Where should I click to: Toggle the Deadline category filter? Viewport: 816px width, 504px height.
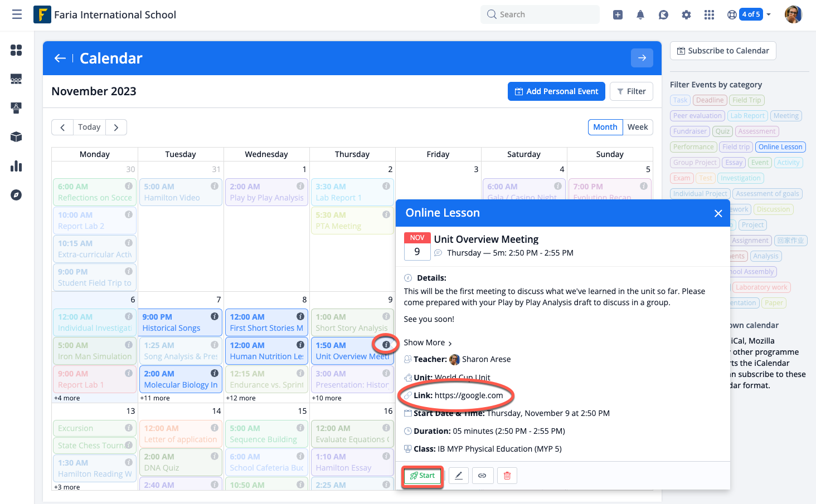point(710,100)
